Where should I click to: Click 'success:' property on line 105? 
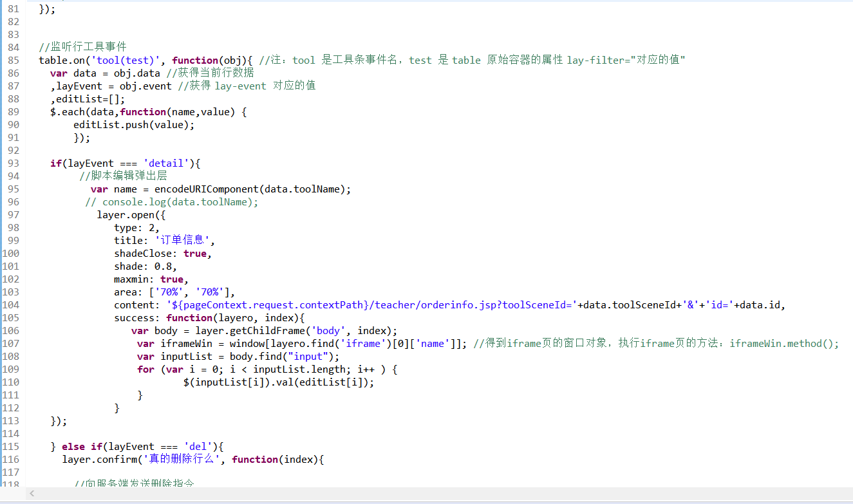pos(137,317)
